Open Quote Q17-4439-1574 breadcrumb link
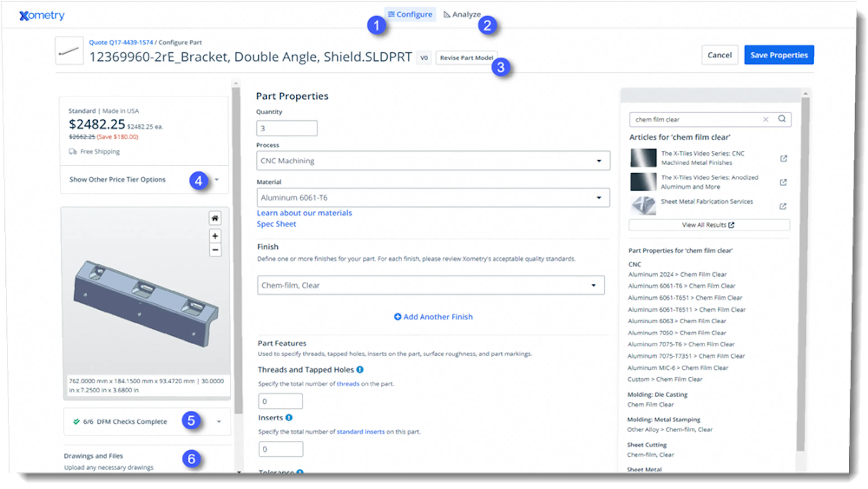Screen dimensions: 868x489 click(121, 43)
